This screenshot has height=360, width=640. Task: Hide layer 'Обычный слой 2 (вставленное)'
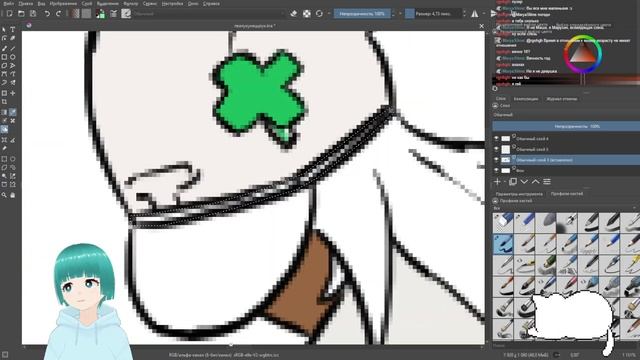pos(496,160)
